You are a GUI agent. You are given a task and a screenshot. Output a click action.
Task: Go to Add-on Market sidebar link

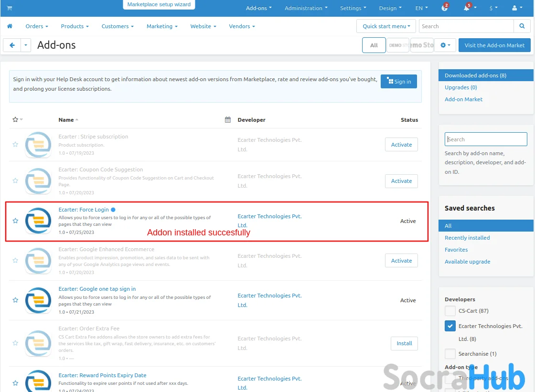[463, 99]
